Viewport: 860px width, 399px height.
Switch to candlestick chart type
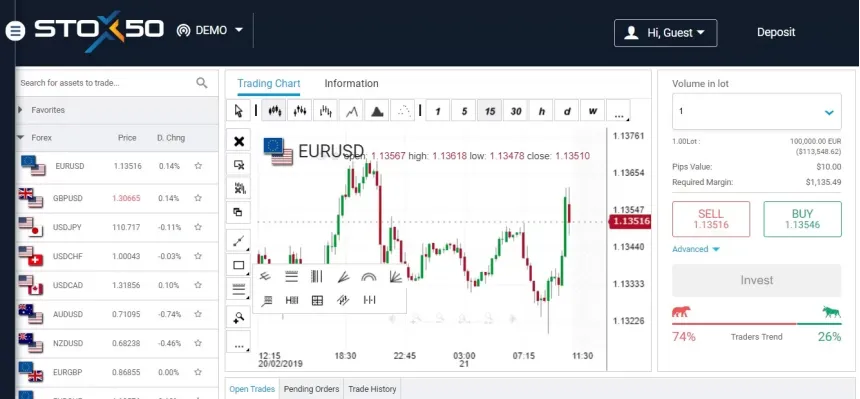click(x=274, y=111)
